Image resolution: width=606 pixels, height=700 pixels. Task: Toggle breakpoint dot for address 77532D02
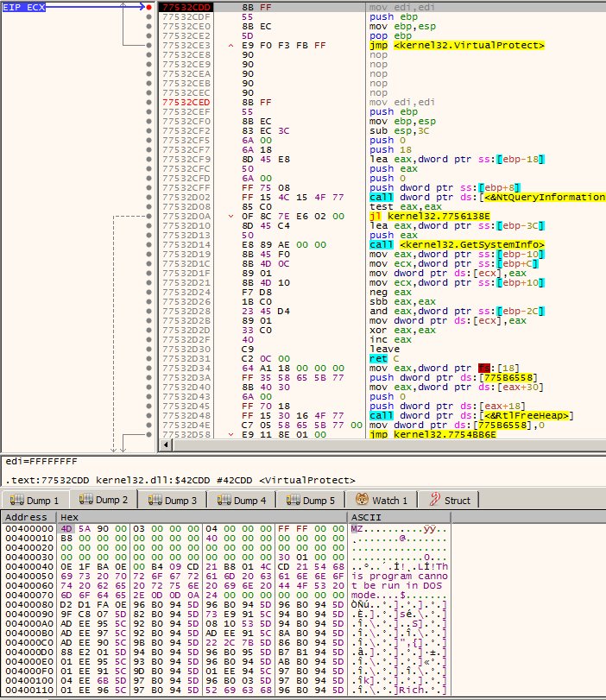(148, 197)
